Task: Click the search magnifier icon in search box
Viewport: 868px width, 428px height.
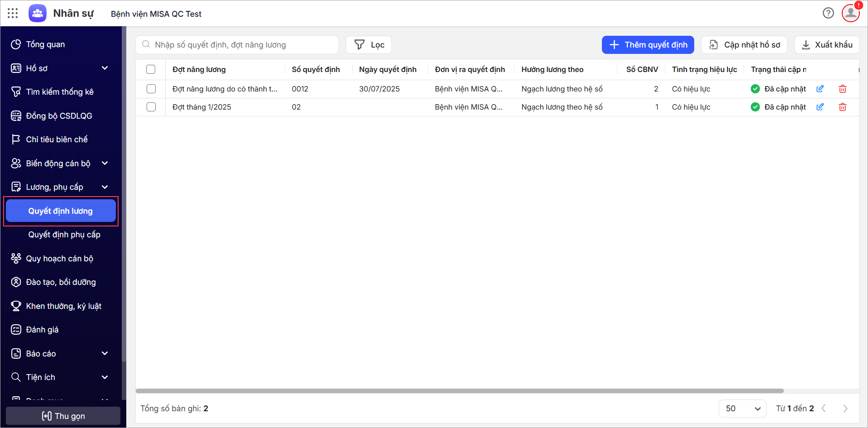Action: [x=146, y=44]
